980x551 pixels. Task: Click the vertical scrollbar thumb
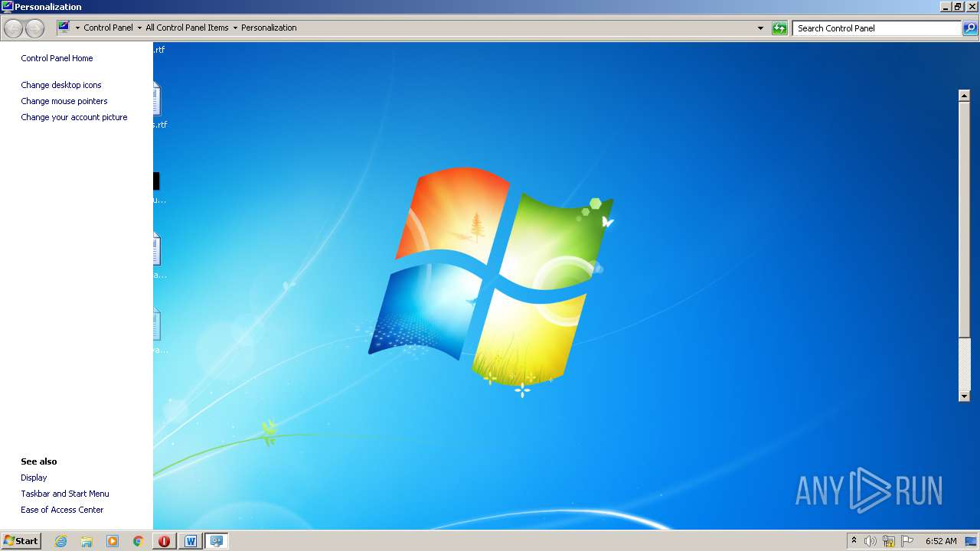point(965,218)
